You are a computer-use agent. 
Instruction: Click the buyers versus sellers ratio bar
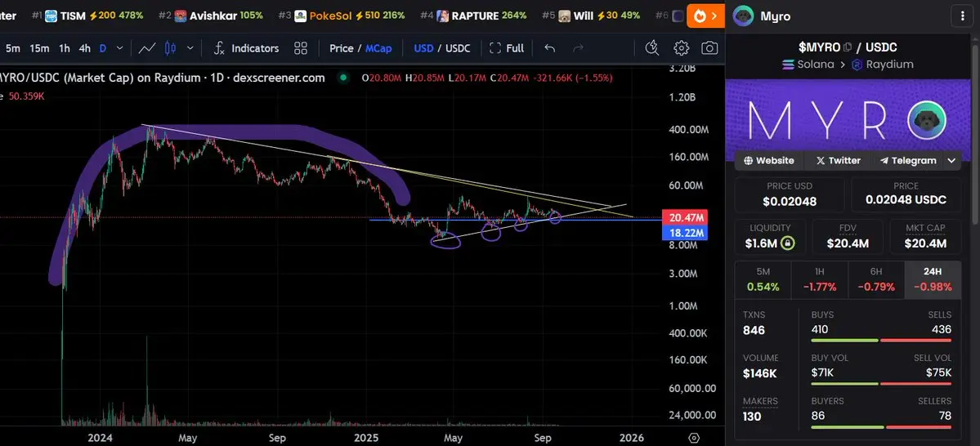[x=881, y=427]
